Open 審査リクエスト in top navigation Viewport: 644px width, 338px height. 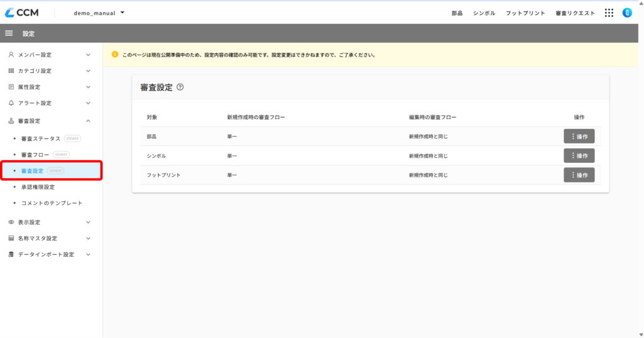[x=575, y=13]
